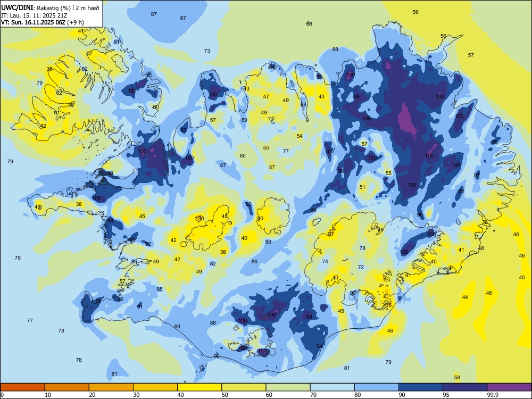Pick the 50–60 yellow-green legend swatch
This screenshot has width=532, height=399.
244,387
